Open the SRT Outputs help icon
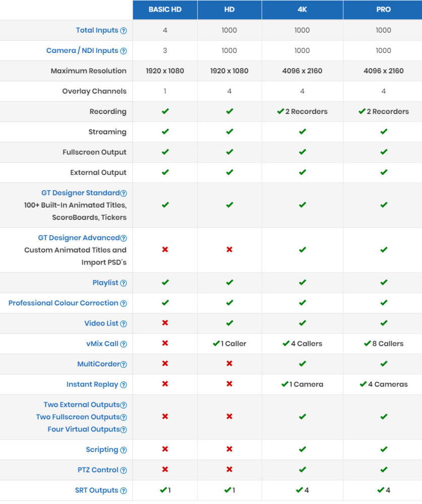422x504 pixels. 123,489
